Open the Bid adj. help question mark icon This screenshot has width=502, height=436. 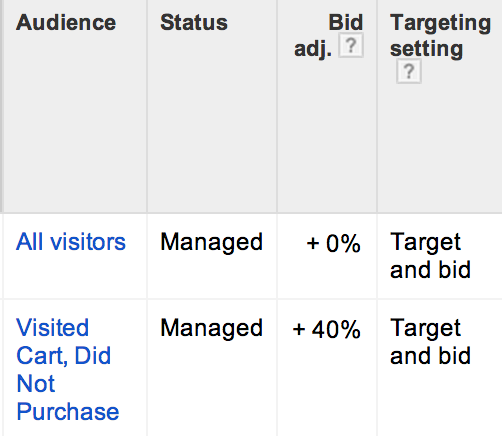[351, 45]
